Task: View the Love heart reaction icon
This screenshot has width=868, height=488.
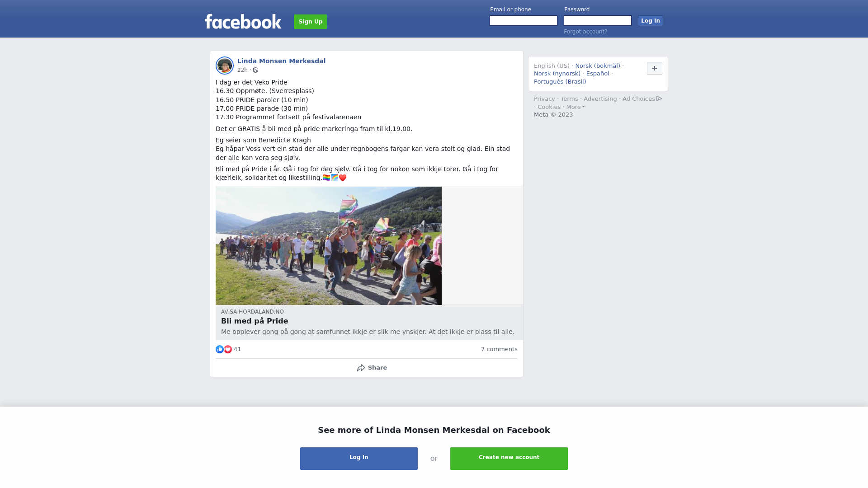Action: [x=228, y=349]
